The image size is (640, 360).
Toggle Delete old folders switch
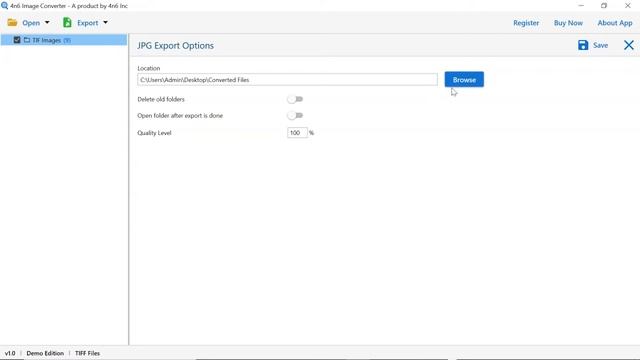(x=295, y=99)
